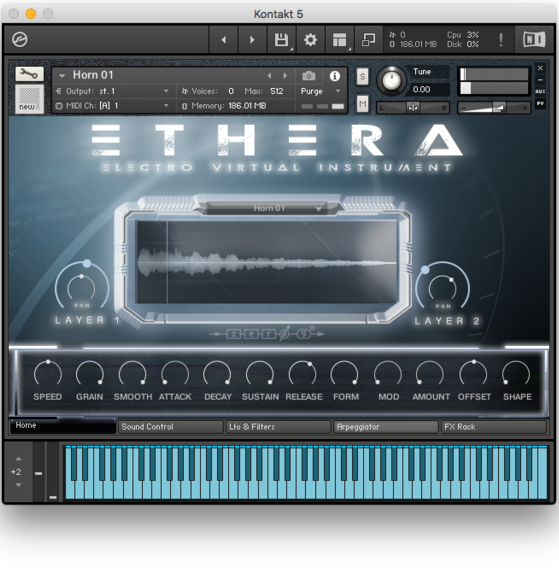Open the Horn 01 sample selector dropdown
Viewport: 559px width, 573px height.
(270, 208)
